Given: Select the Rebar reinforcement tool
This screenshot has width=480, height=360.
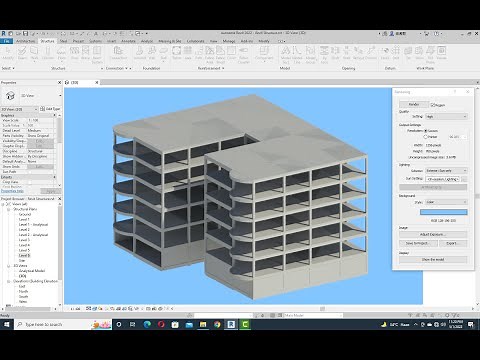Looking at the screenshot, I should tap(177, 53).
